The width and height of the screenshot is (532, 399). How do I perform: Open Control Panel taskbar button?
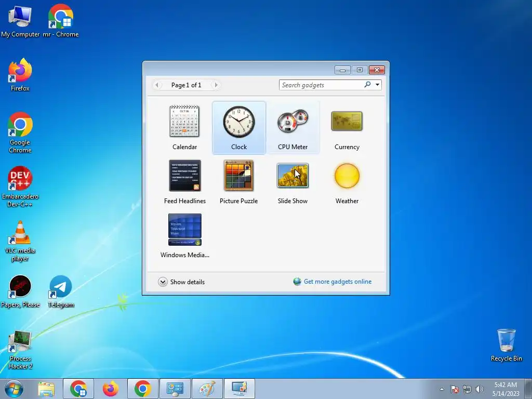(x=175, y=389)
